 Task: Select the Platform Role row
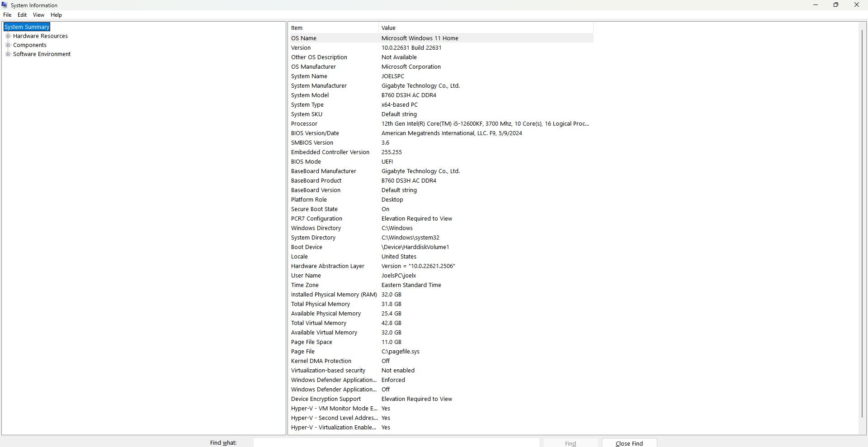441,200
